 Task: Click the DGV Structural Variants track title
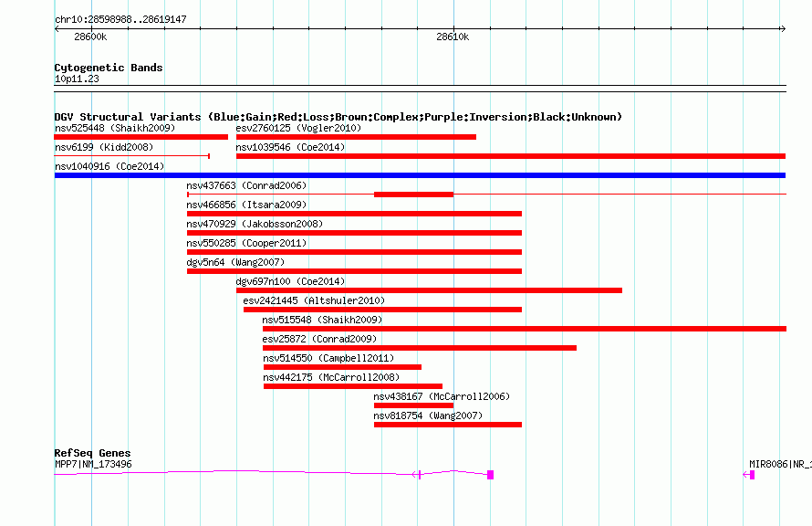338,117
